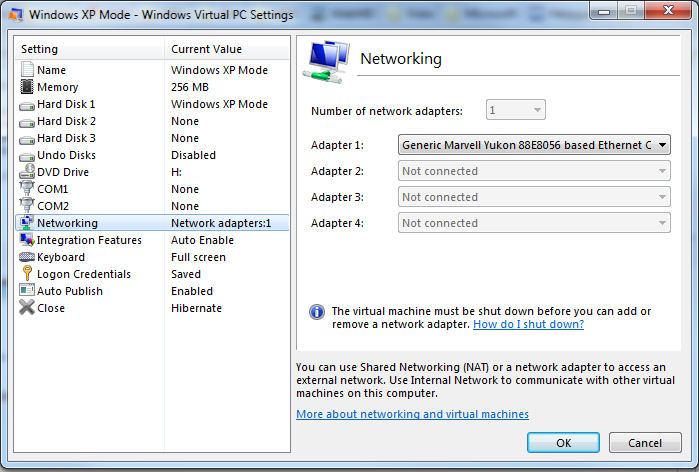Open Number of network adapters dropdown
The image size is (699, 472).
516,110
